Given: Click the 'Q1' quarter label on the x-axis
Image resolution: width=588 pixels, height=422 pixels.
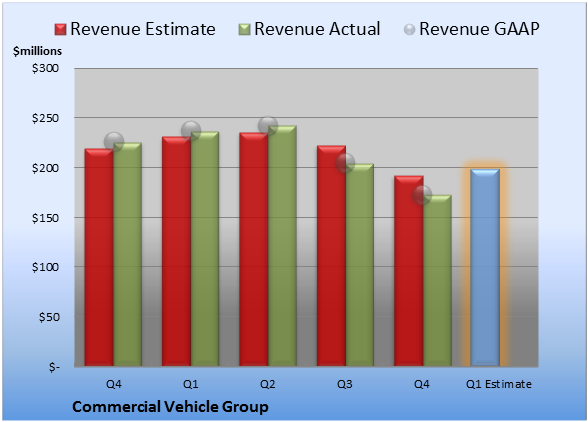Looking at the screenshot, I should (190, 384).
